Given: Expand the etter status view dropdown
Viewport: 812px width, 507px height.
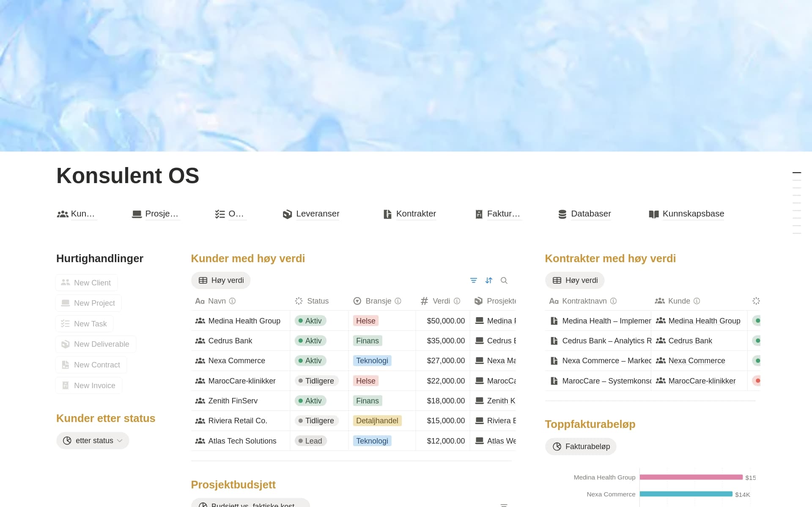Looking at the screenshot, I should (x=93, y=441).
